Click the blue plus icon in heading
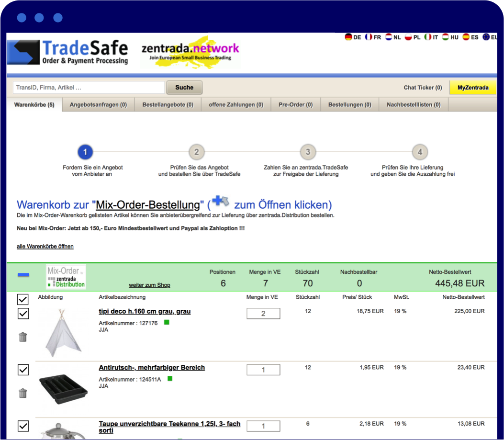This screenshot has width=504, height=440. [221, 201]
